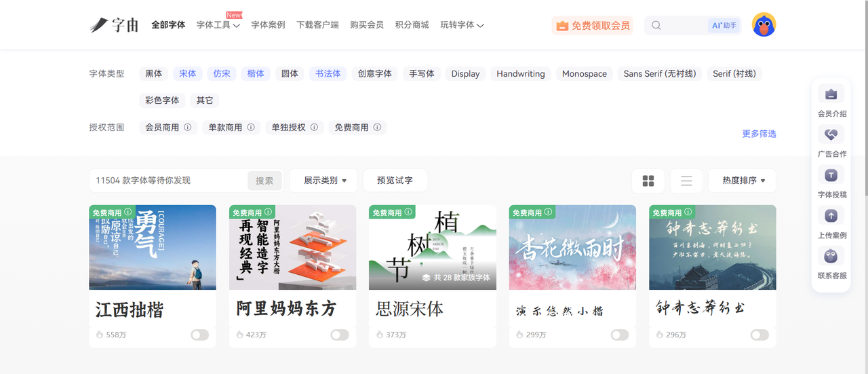Image resolution: width=868 pixels, height=374 pixels.
Task: Switch to list view layout icon
Action: (686, 181)
